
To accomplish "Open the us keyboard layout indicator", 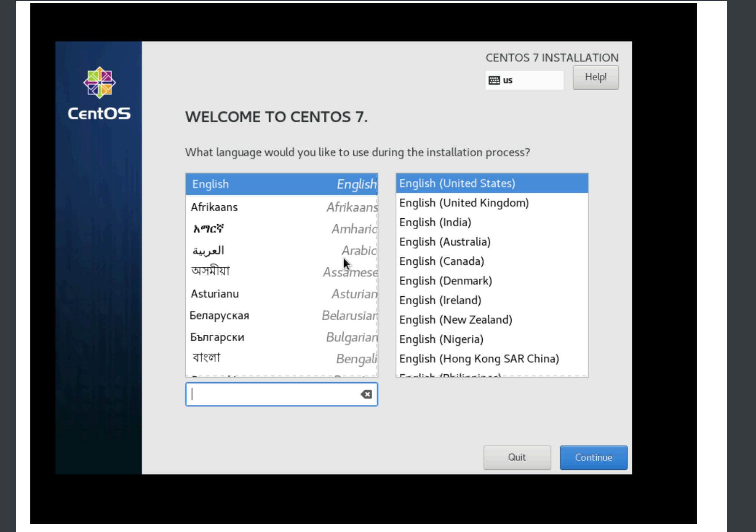I will tap(524, 80).
